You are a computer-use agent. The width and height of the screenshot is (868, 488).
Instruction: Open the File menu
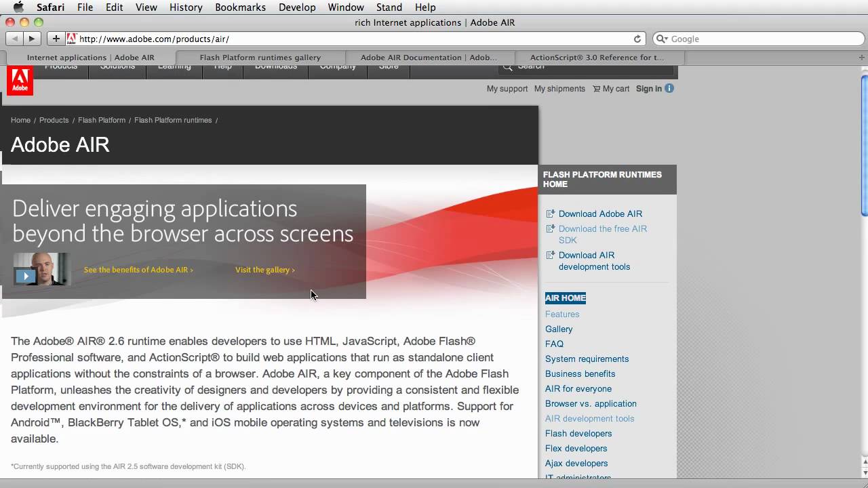pyautogui.click(x=85, y=7)
